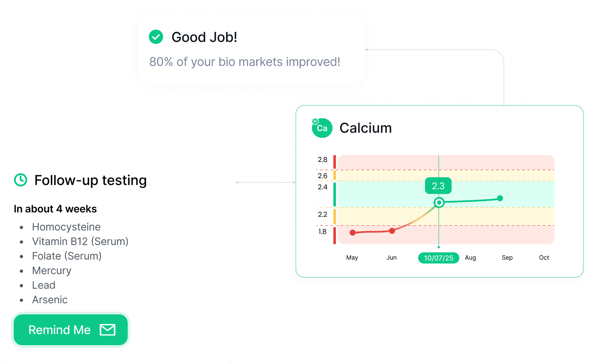The image size is (599, 364).
Task: Click the green checkmark Good Job icon
Action: 156,37
